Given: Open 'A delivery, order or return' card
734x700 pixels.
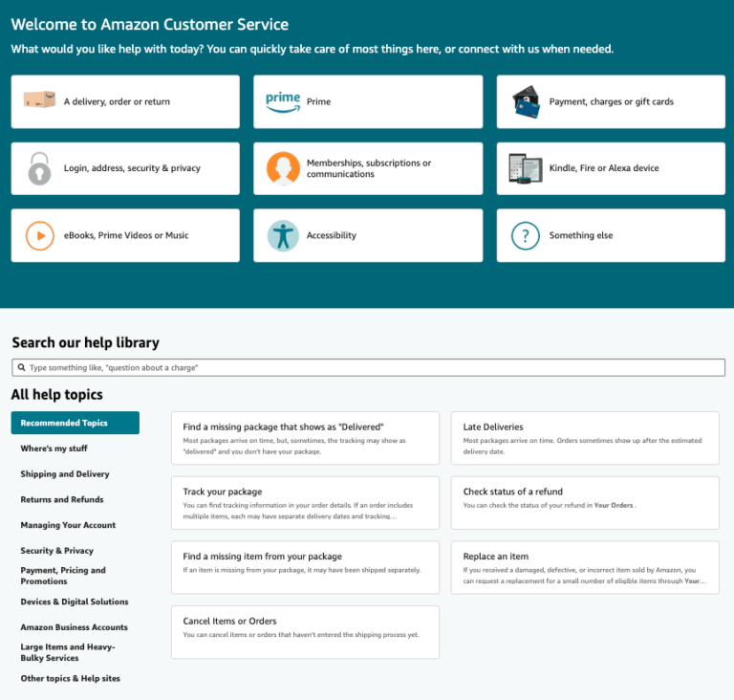Looking at the screenshot, I should pos(125,101).
